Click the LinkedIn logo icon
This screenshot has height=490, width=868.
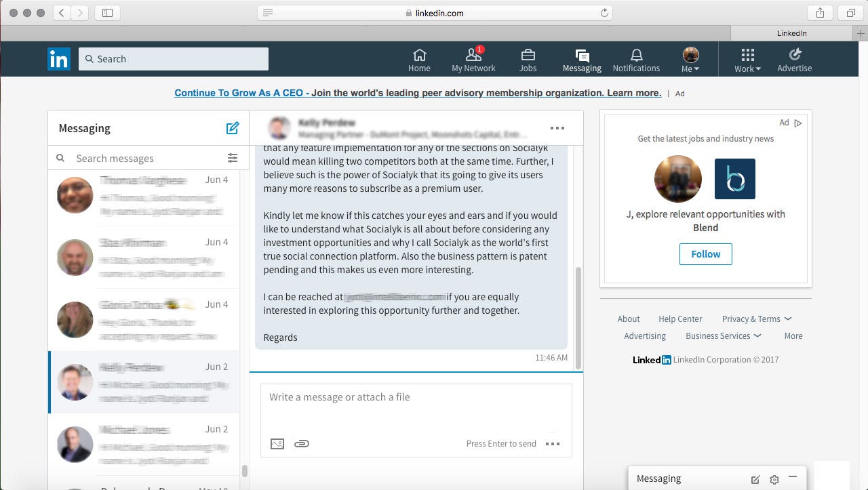click(59, 59)
